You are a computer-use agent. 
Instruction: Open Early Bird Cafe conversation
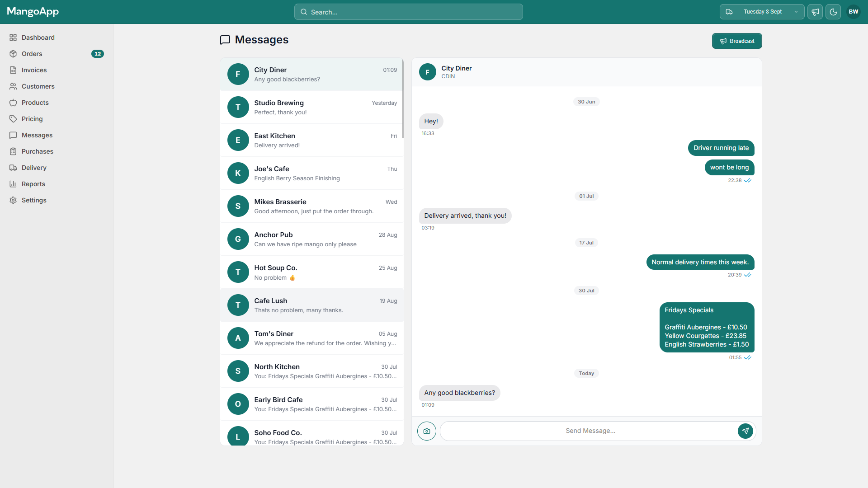tap(311, 404)
